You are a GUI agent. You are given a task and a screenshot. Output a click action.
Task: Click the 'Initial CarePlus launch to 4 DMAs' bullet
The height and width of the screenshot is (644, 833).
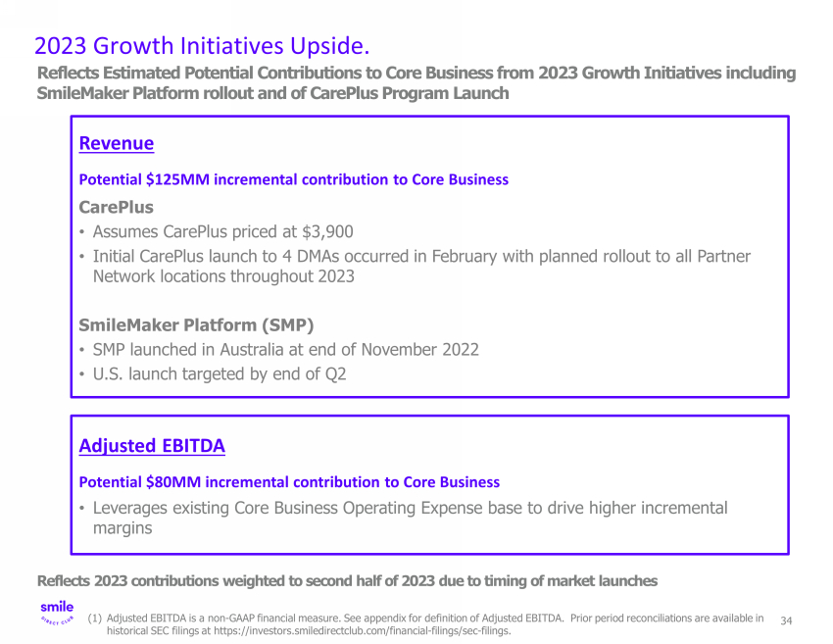tap(421, 256)
